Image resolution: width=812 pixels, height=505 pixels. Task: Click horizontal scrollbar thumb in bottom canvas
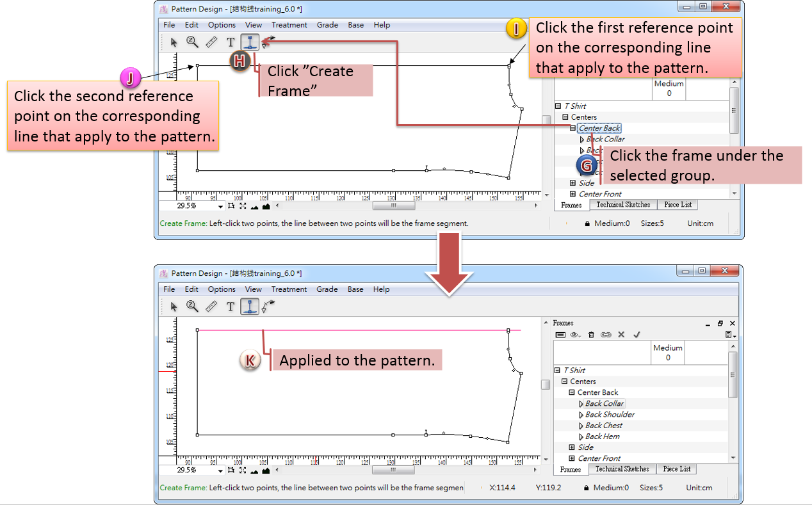(393, 470)
